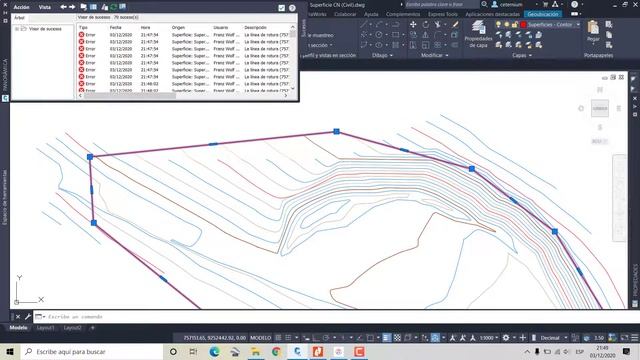Click the search magnifier icon in title bar
The image size is (640, 360).
point(484,4)
